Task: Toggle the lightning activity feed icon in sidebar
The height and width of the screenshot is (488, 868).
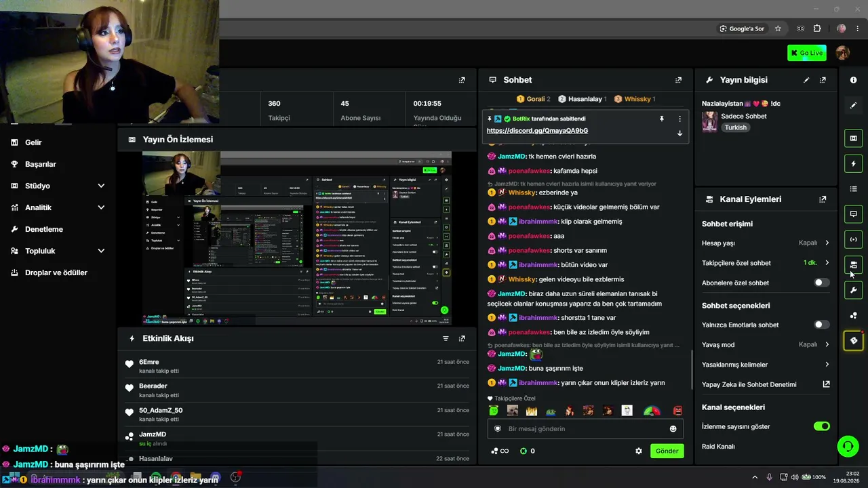Action: (854, 163)
